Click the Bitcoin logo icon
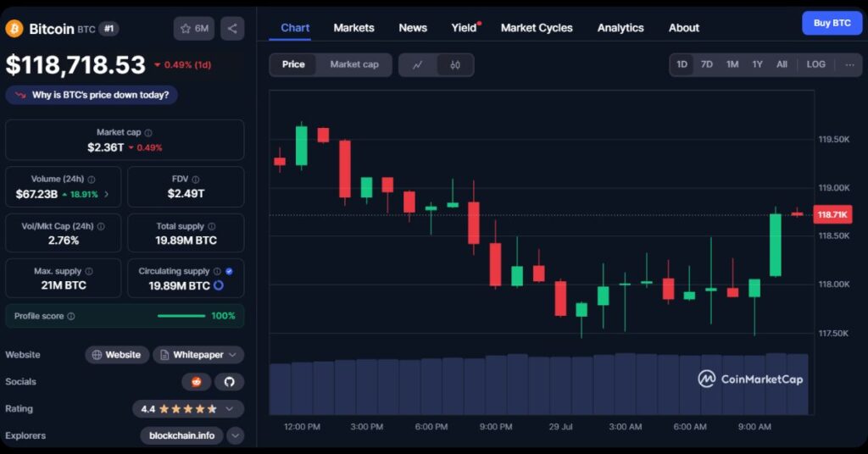868x454 pixels. (x=14, y=29)
